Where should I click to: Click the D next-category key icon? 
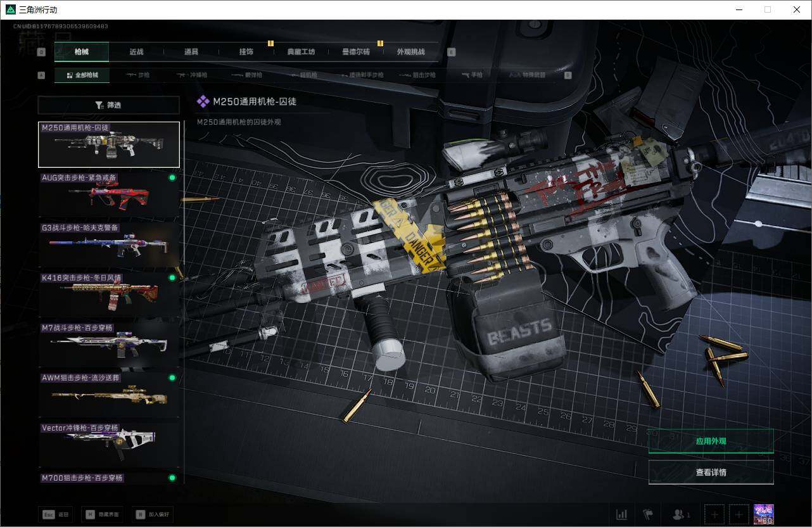click(x=568, y=75)
